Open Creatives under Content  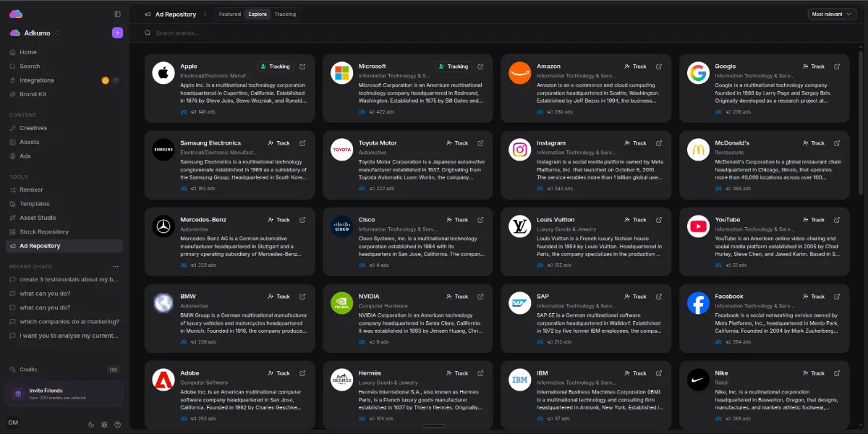click(x=64, y=128)
